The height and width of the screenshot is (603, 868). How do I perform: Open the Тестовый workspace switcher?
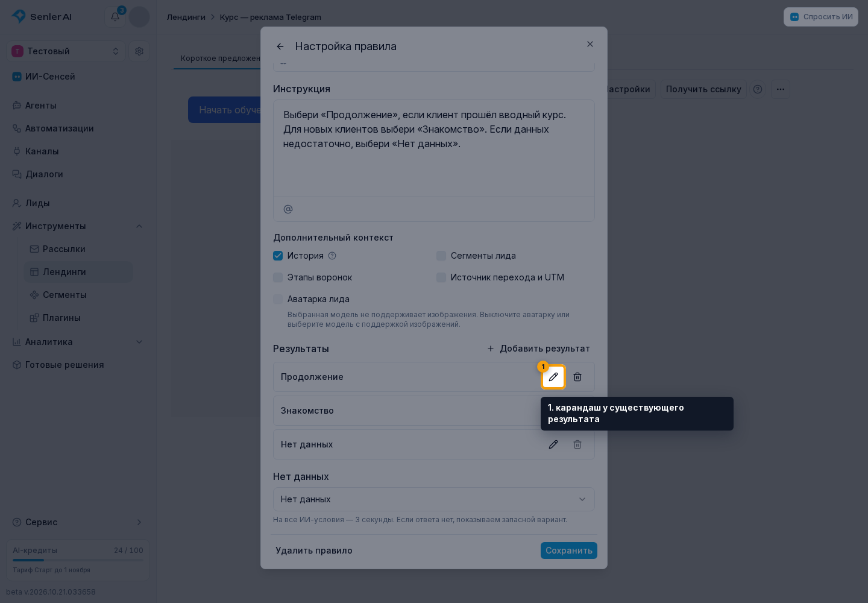pyautogui.click(x=66, y=51)
